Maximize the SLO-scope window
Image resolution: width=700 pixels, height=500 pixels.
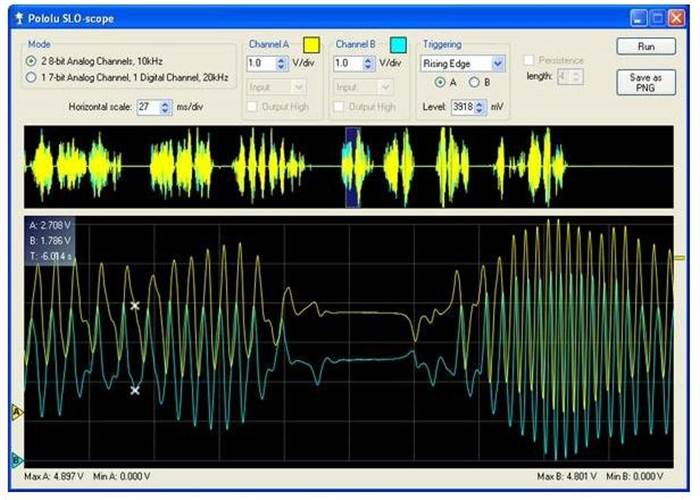point(657,17)
